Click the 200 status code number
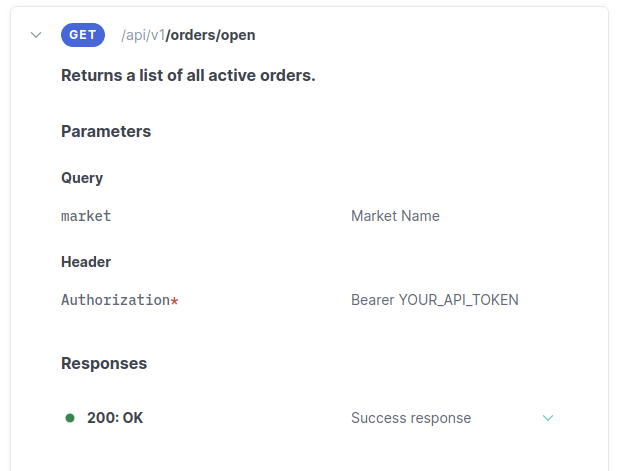 coord(100,418)
